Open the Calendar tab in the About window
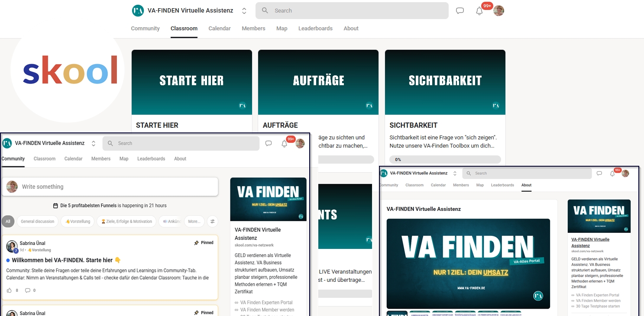Image resolution: width=644 pixels, height=316 pixels. [x=438, y=185]
